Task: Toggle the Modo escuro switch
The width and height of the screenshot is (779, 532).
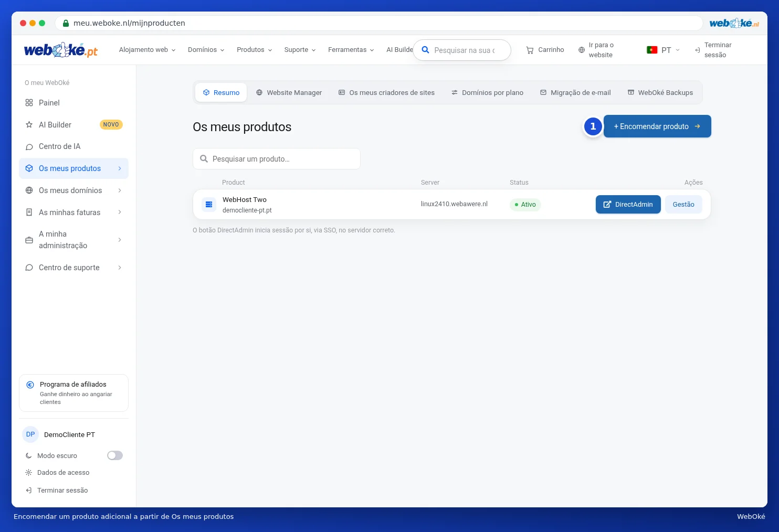Action: [115, 455]
